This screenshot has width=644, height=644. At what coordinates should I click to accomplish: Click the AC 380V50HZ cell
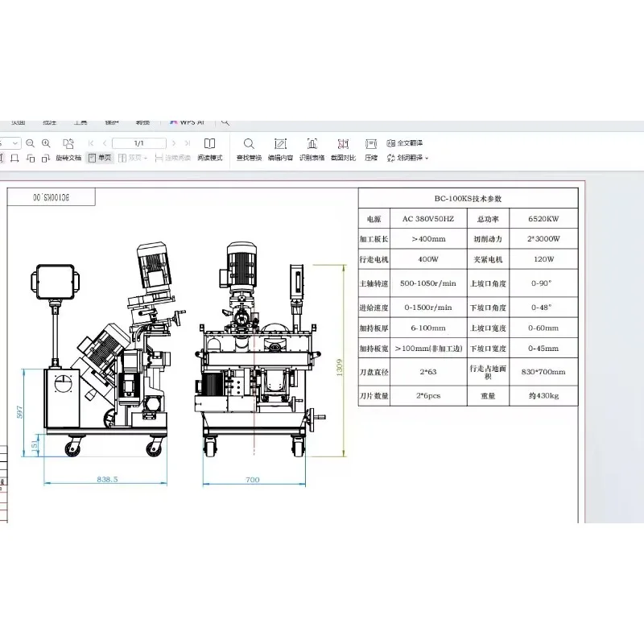tap(428, 218)
